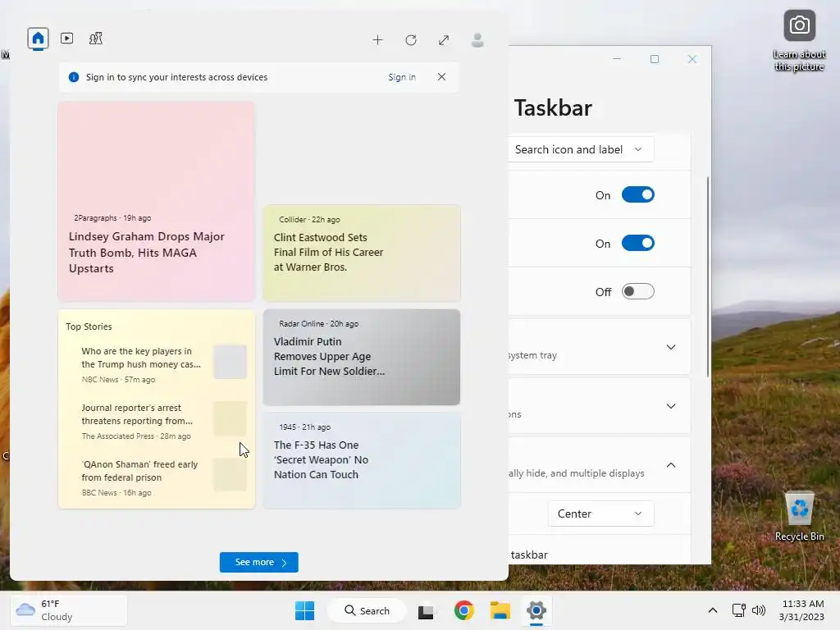Open Lindsey Graham news card
Image resolution: width=840 pixels, height=630 pixels.
pos(157,202)
